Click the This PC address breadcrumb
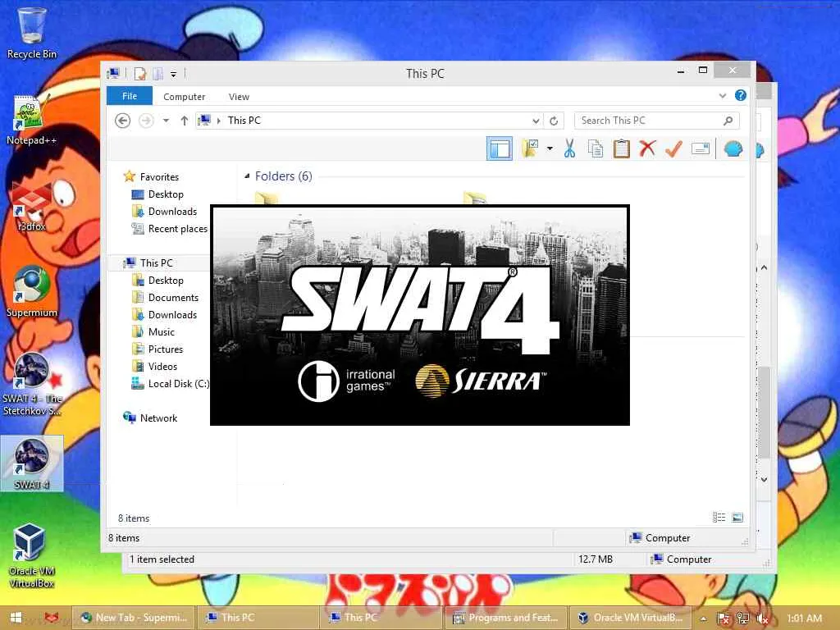 point(244,121)
